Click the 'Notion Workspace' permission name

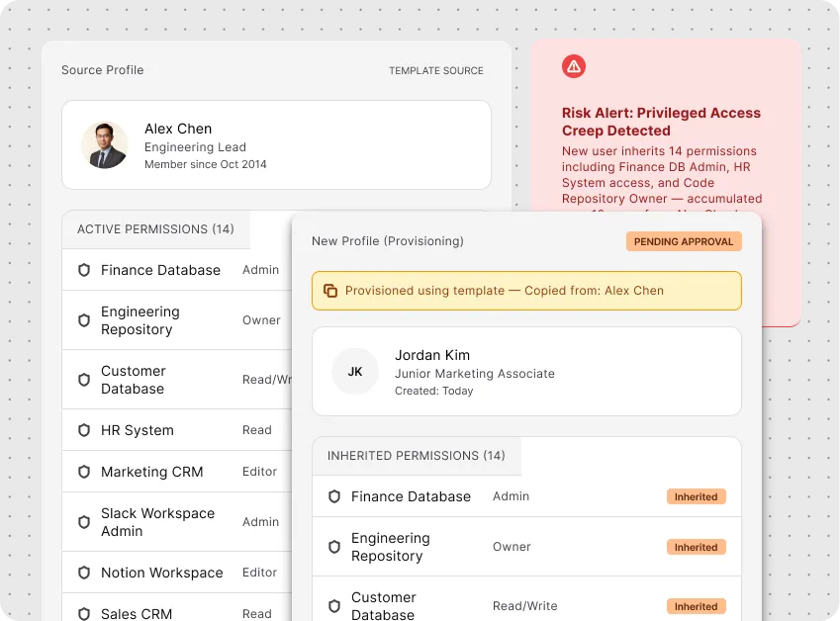click(x=162, y=573)
